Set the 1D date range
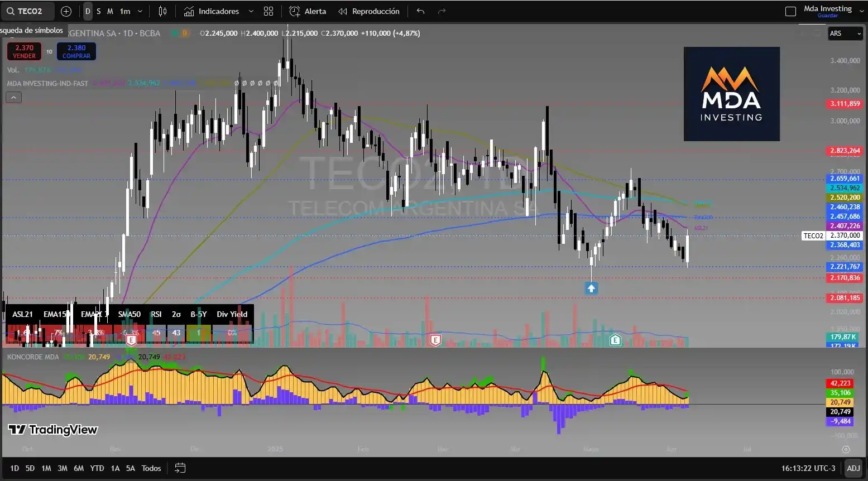Viewport: 868px width, 481px height. [15, 468]
